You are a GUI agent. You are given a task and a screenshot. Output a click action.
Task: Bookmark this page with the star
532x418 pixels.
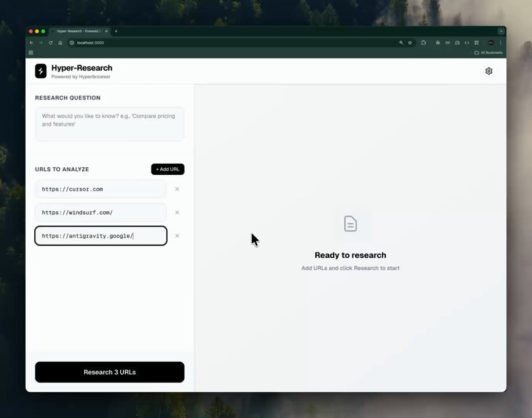click(x=410, y=43)
